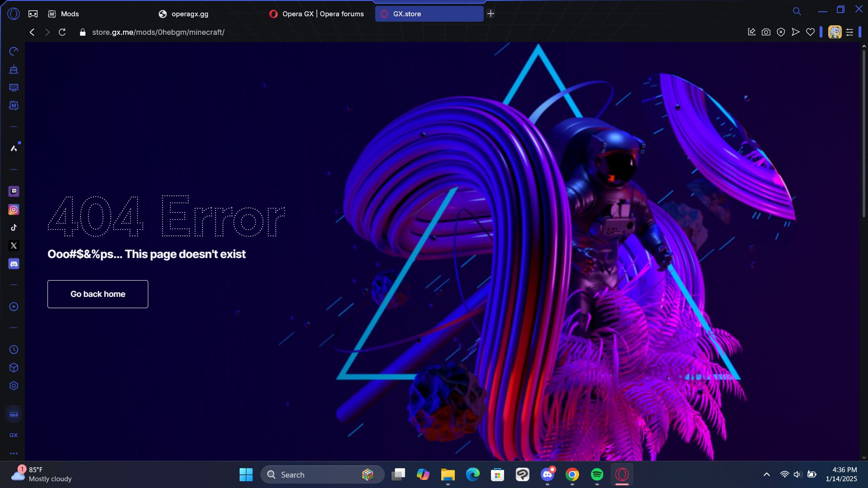Viewport: 868px width, 488px height.
Task: Go forward to the next page
Action: (x=47, y=32)
